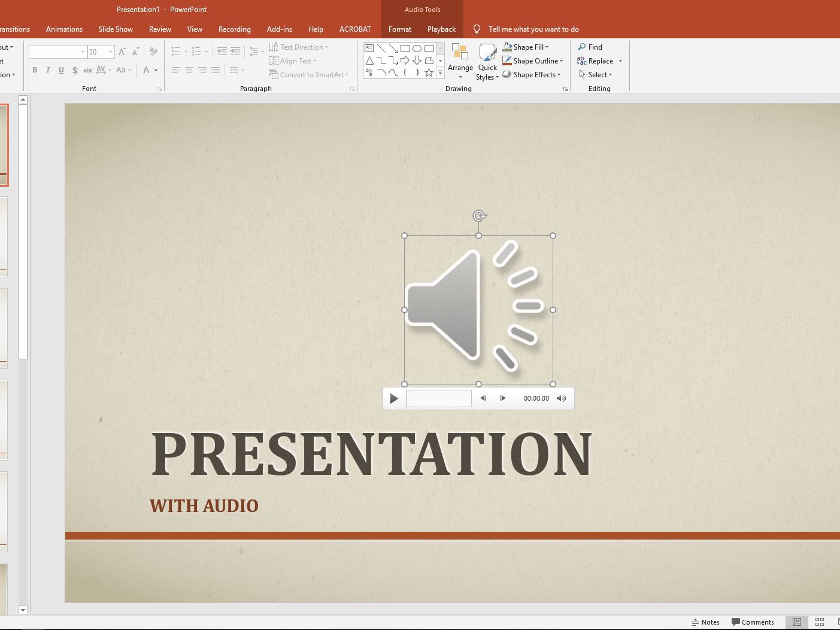Click audio playback progress bar

pyautogui.click(x=439, y=398)
